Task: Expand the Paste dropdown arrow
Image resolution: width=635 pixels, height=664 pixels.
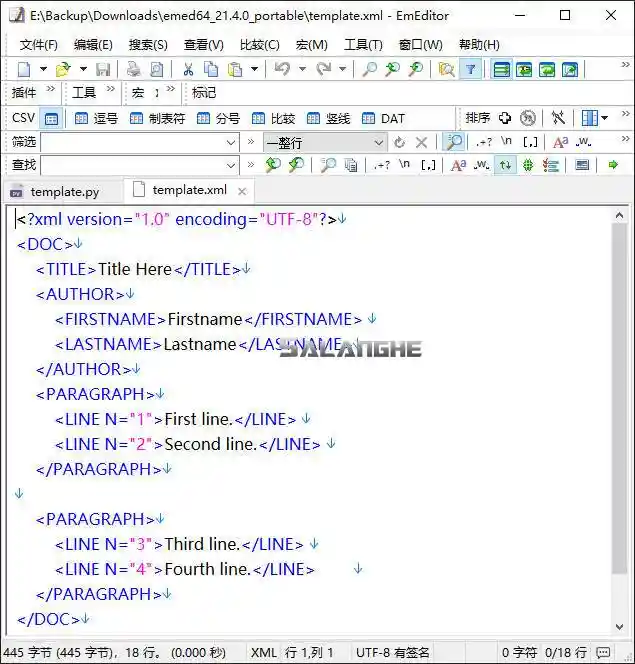Action: click(x=254, y=69)
